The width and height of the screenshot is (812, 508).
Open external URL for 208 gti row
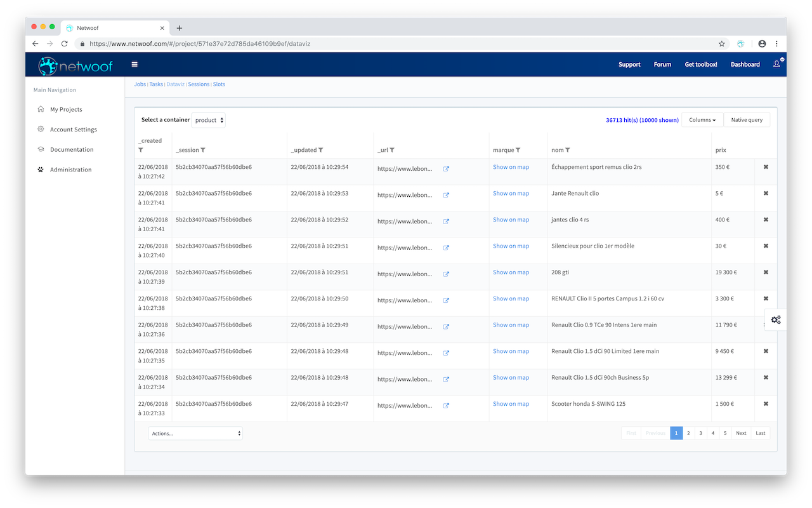pyautogui.click(x=446, y=274)
